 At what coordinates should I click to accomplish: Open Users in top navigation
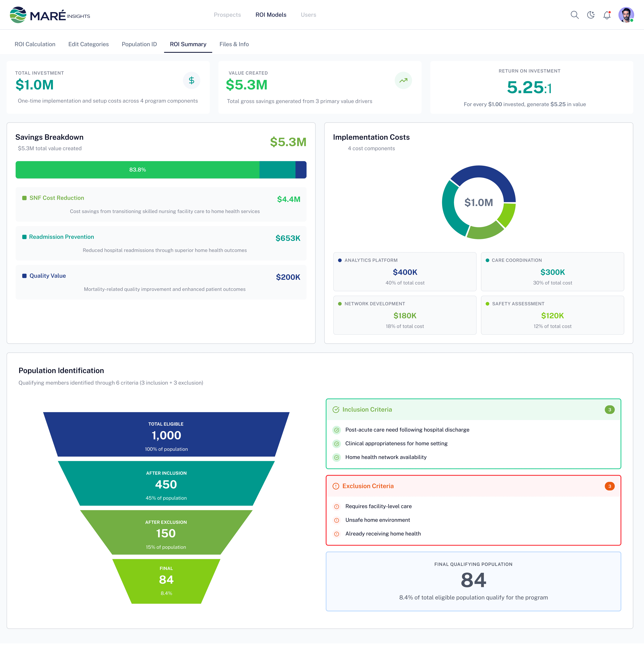point(308,15)
